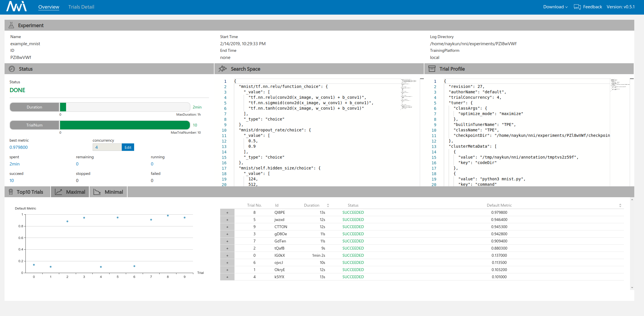Click chart data point for trial 8

pos(168,216)
